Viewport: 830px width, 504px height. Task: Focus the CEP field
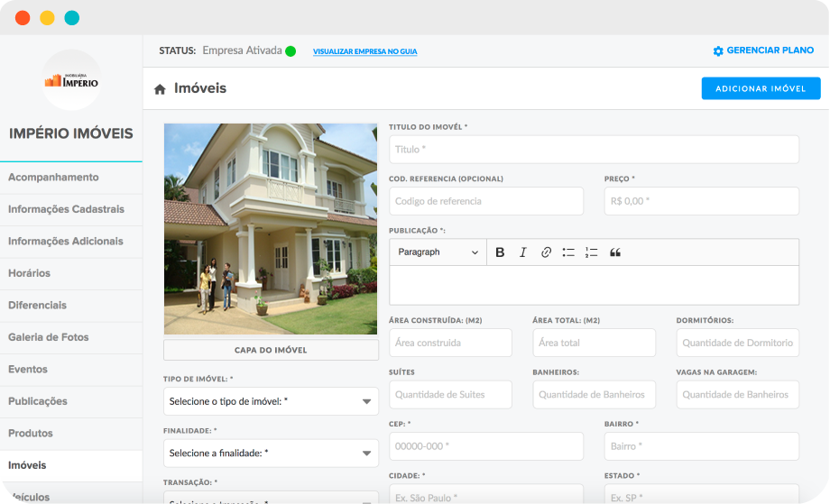[486, 446]
